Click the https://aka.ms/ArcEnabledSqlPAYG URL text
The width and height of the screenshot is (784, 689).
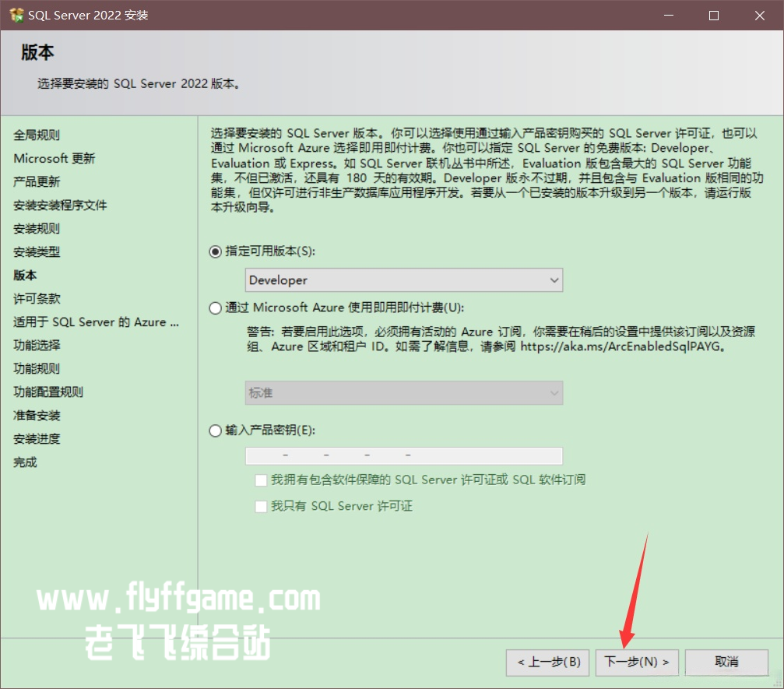(620, 346)
